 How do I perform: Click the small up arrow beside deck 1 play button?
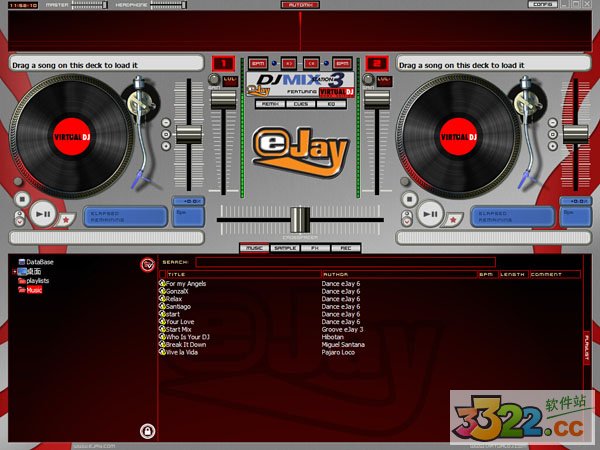pos(20,215)
